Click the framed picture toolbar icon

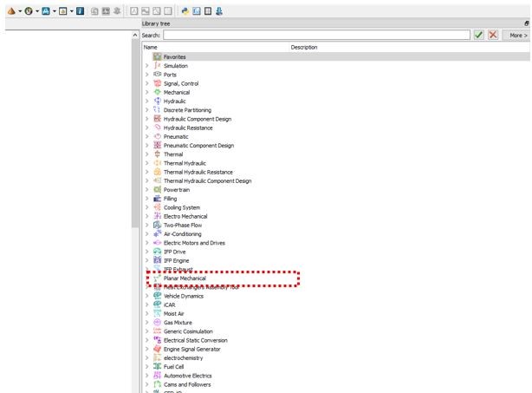[63, 11]
